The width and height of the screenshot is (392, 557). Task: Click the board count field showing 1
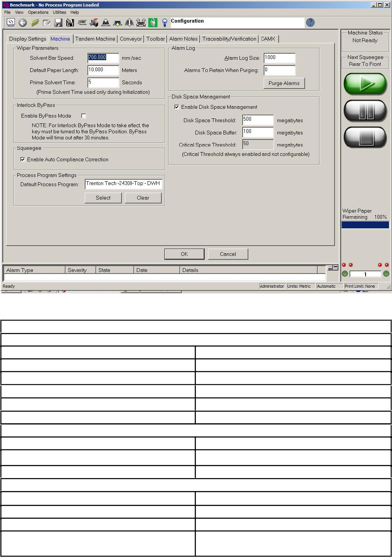(366, 274)
